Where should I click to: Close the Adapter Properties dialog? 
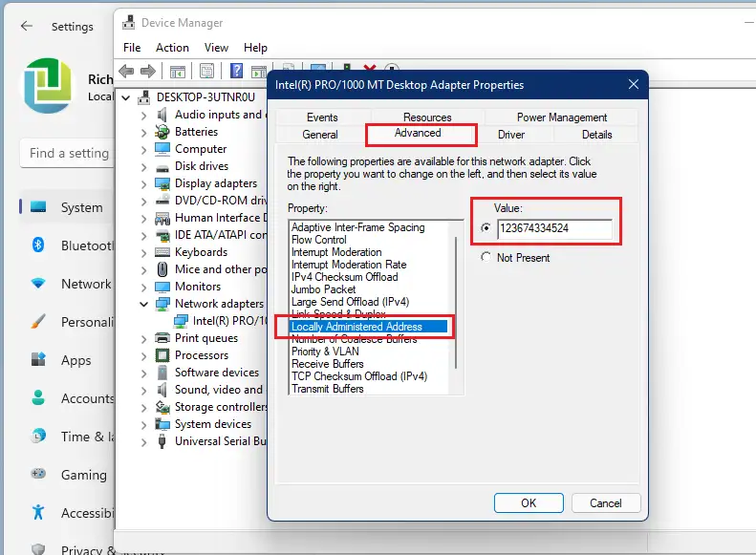pos(634,84)
